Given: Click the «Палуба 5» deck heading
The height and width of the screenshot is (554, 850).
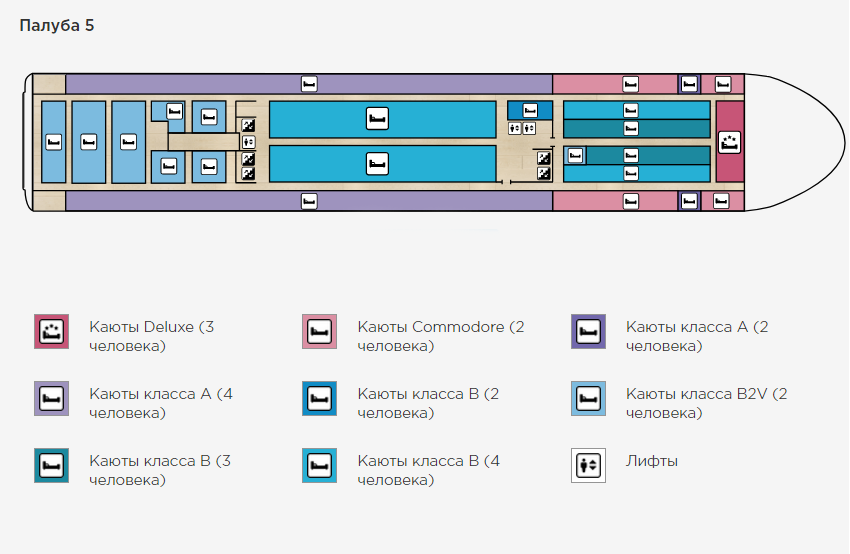Looking at the screenshot, I should (x=57, y=25).
